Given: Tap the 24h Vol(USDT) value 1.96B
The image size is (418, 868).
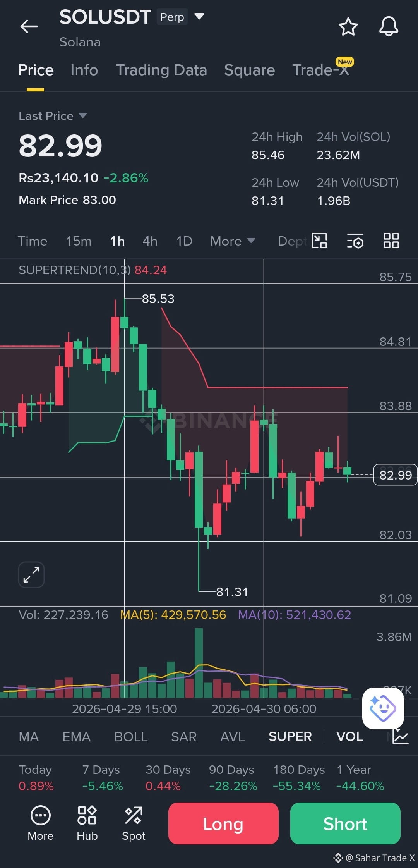Looking at the screenshot, I should pyautogui.click(x=333, y=201).
